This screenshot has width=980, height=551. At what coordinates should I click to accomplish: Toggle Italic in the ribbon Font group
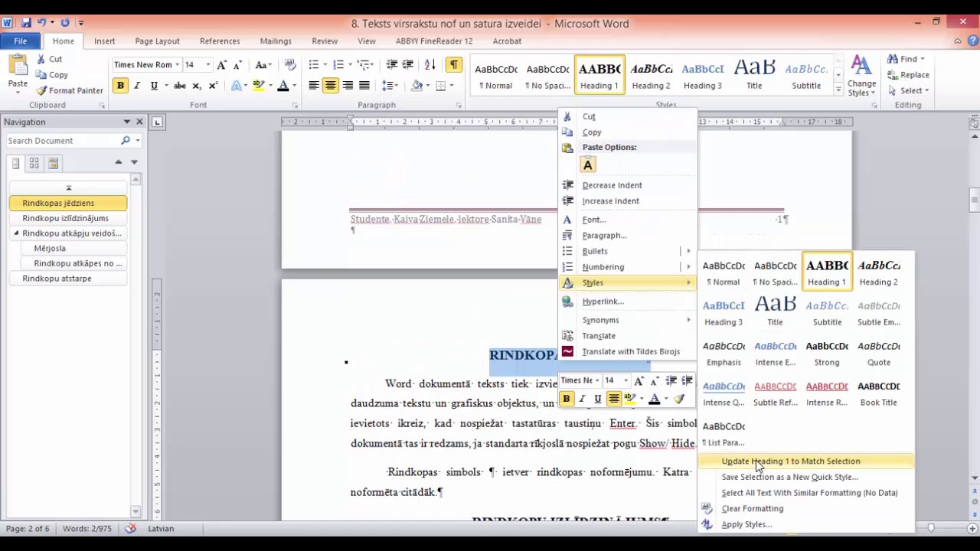coord(137,86)
